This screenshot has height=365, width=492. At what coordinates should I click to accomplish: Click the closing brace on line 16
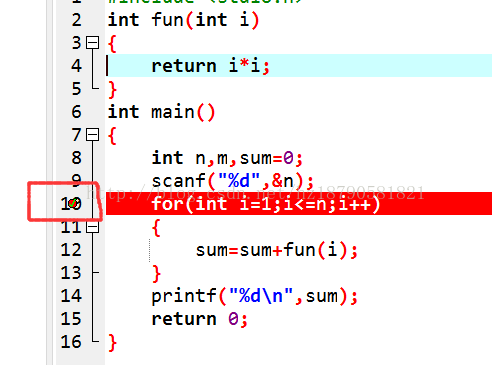(x=113, y=343)
